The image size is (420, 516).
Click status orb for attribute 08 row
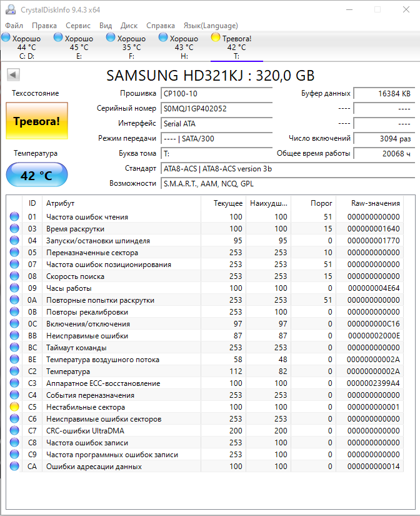(14, 276)
